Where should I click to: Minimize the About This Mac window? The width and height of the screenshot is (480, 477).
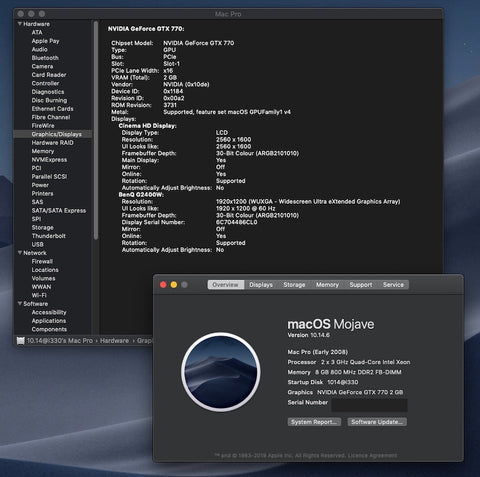coord(174,285)
